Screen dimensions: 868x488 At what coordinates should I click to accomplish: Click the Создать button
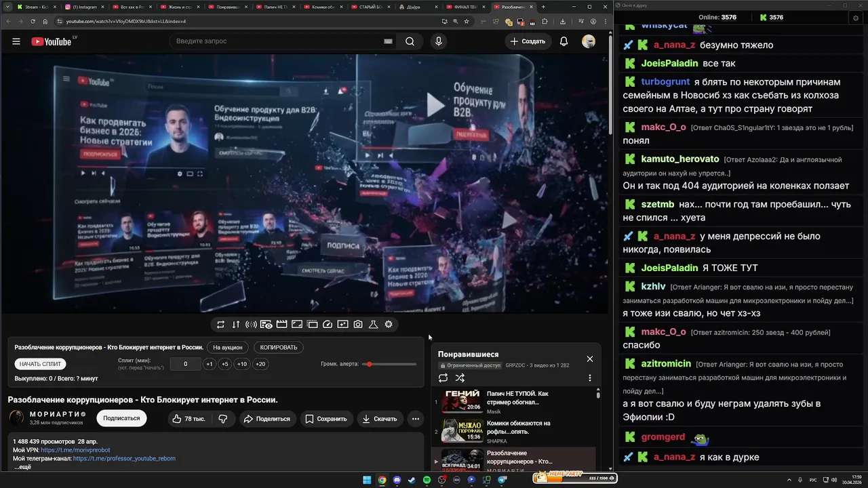(528, 41)
